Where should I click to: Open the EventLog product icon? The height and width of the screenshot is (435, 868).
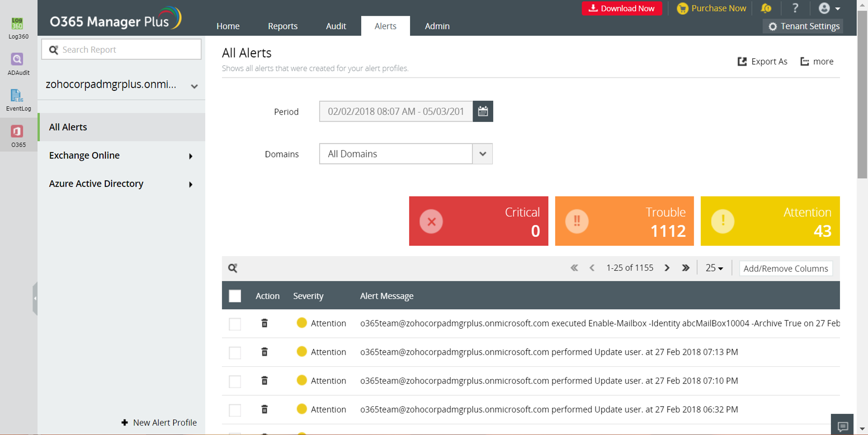point(18,100)
